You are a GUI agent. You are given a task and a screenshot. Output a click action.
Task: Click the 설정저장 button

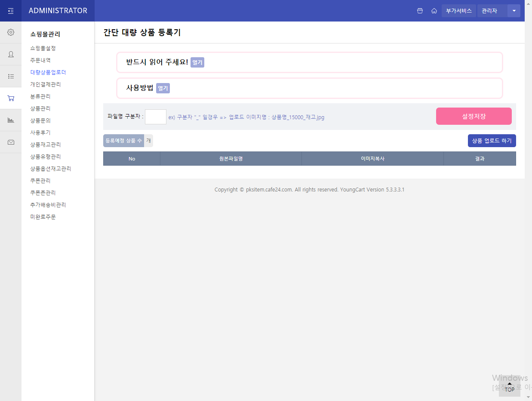[x=474, y=116]
